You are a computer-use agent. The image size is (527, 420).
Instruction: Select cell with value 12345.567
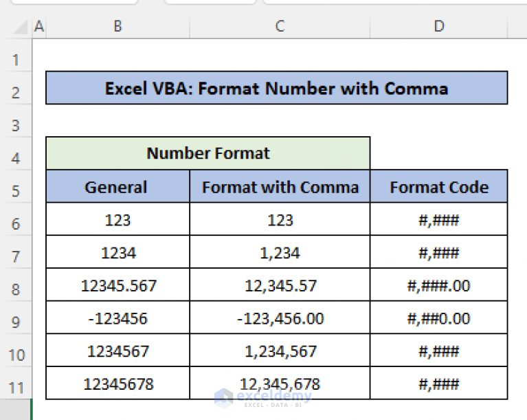[117, 285]
